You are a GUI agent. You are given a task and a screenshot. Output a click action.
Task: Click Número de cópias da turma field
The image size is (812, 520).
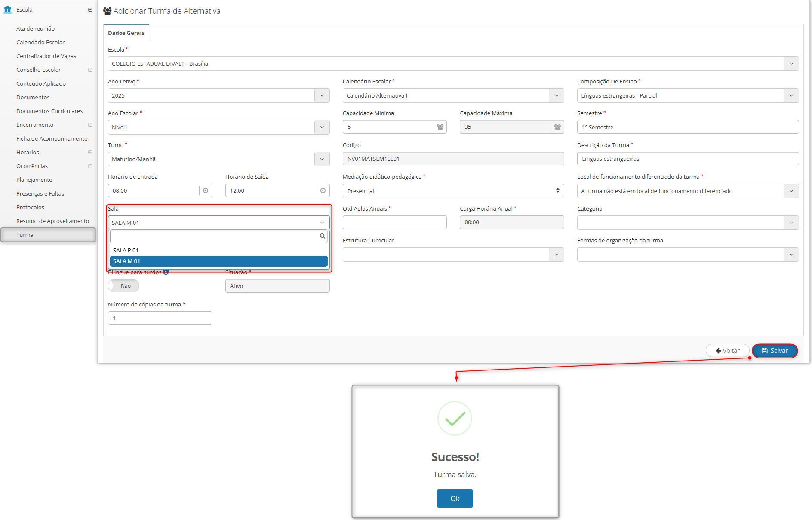click(160, 318)
